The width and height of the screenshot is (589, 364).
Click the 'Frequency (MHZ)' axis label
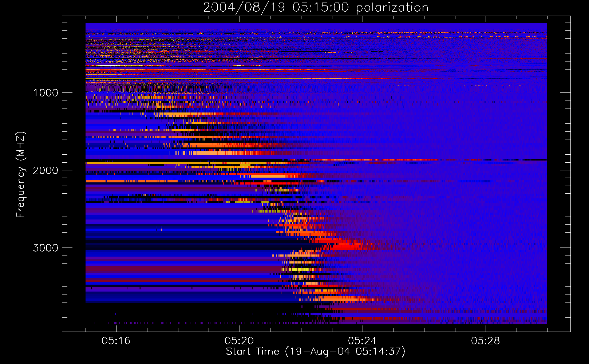(20, 175)
